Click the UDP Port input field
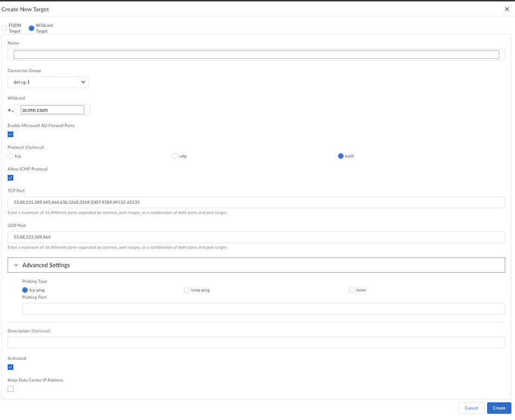Screen dimensions: 515x420 click(x=256, y=237)
